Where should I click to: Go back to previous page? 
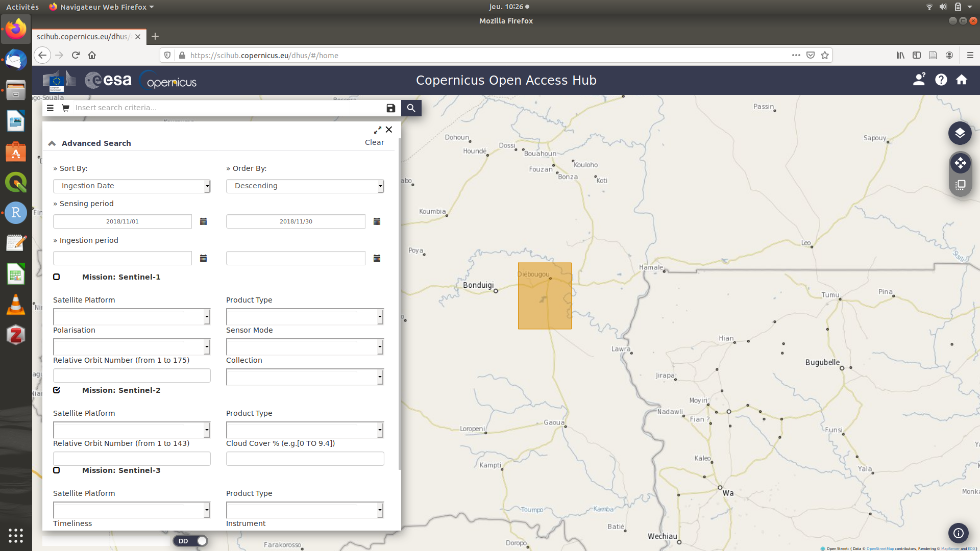pyautogui.click(x=42, y=55)
